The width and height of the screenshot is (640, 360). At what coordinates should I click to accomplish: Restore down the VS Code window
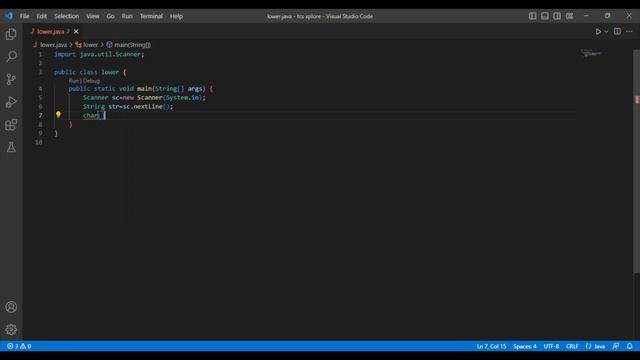(x=607, y=16)
